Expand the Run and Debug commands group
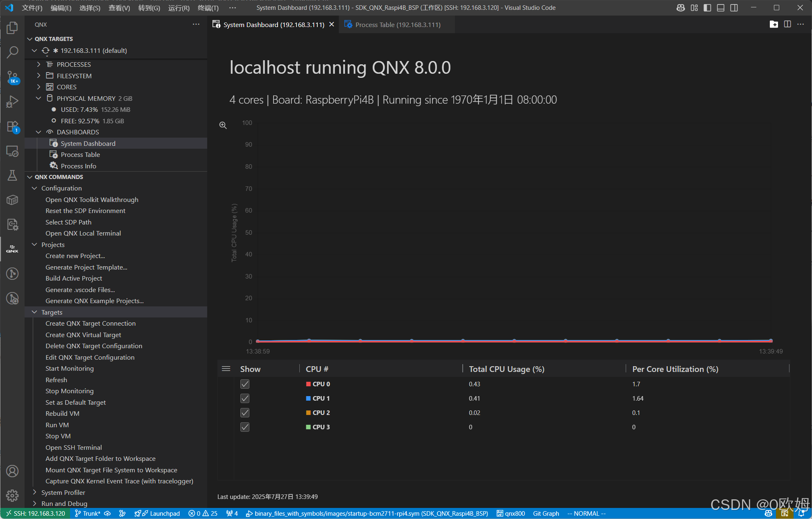 34,503
